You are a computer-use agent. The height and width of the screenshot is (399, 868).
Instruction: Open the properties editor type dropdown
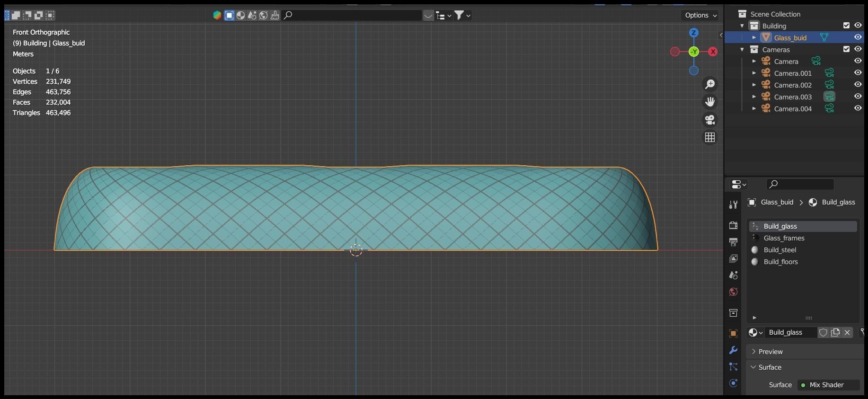739,184
